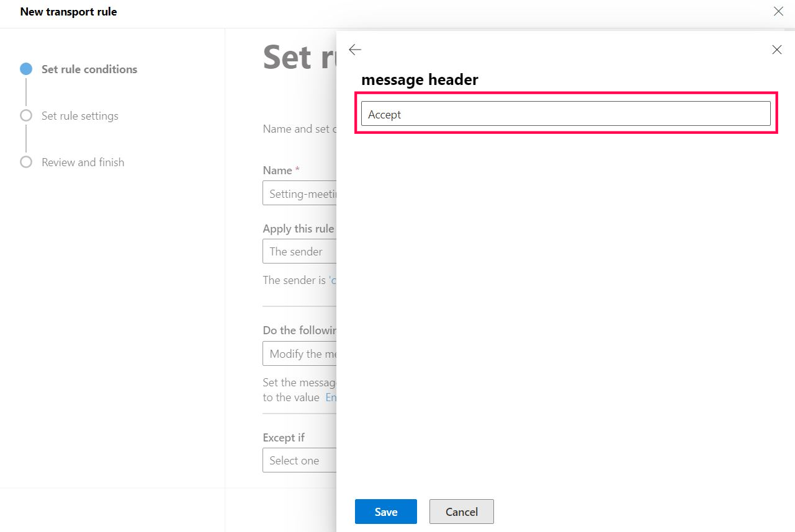Save the message header value
The height and width of the screenshot is (532, 795).
385,512
